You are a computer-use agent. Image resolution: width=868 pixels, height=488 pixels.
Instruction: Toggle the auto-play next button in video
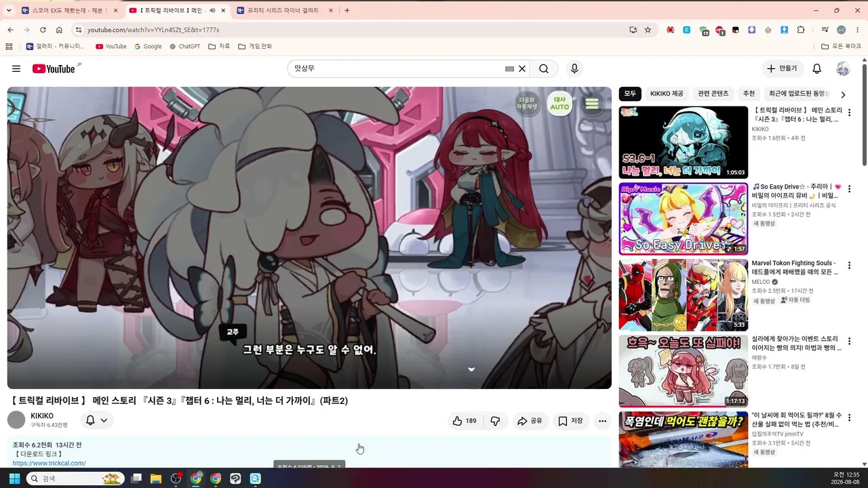527,103
